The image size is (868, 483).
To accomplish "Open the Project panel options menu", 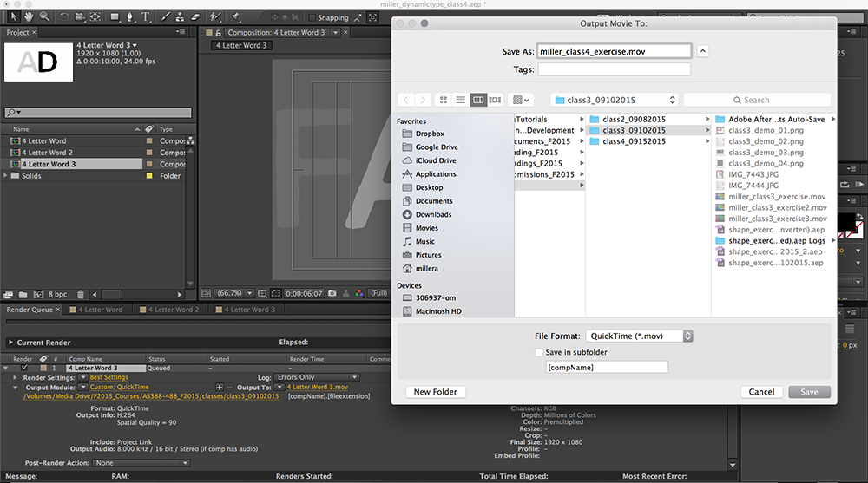I will click(x=180, y=32).
